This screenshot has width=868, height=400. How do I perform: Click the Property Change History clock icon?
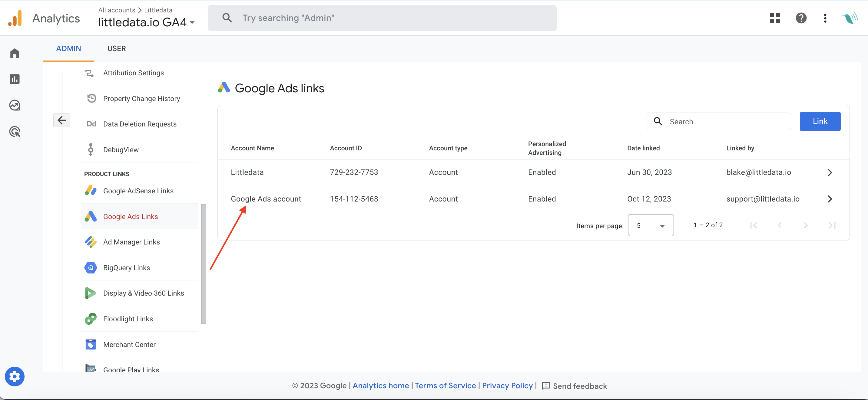(x=91, y=98)
